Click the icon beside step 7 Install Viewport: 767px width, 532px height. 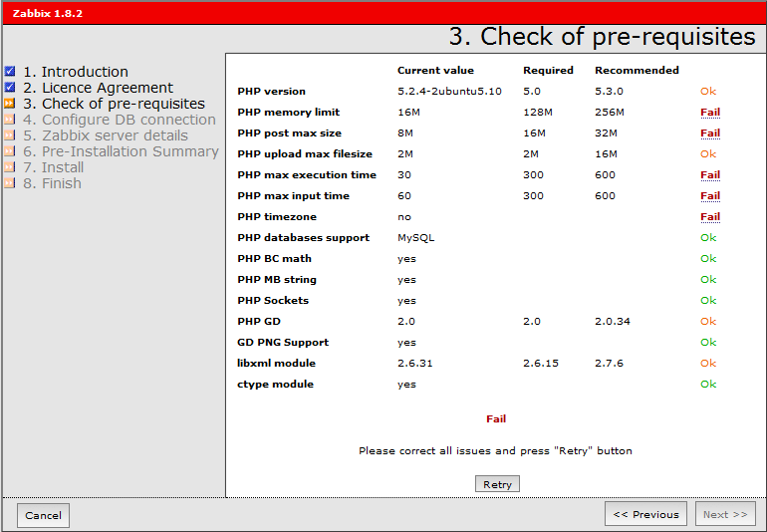point(10,167)
